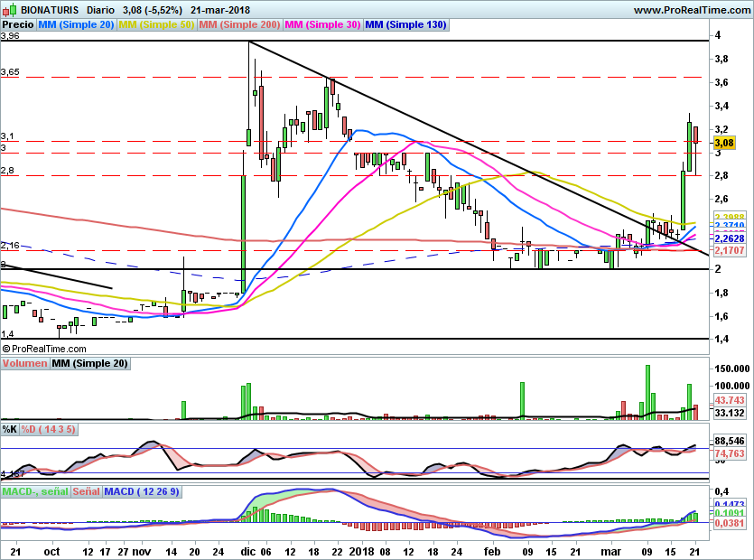This screenshot has height=560, width=754.
Task: Open the MM (Simple 20) price label
Action: 76,24
